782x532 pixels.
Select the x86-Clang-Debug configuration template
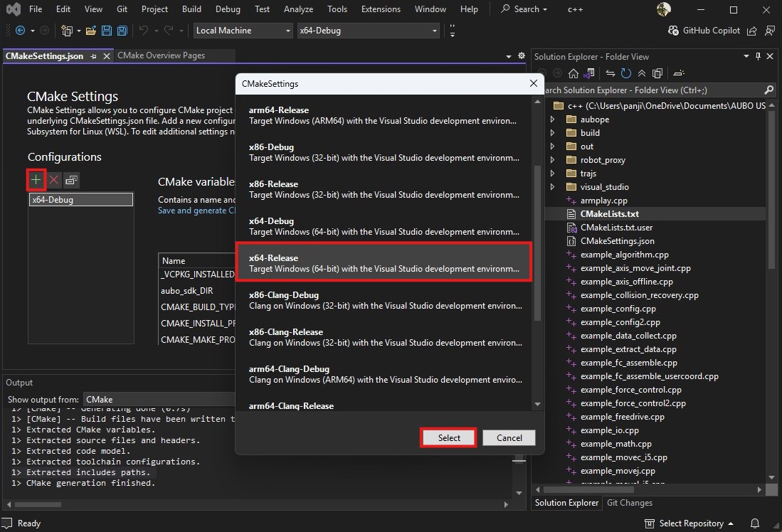click(384, 300)
